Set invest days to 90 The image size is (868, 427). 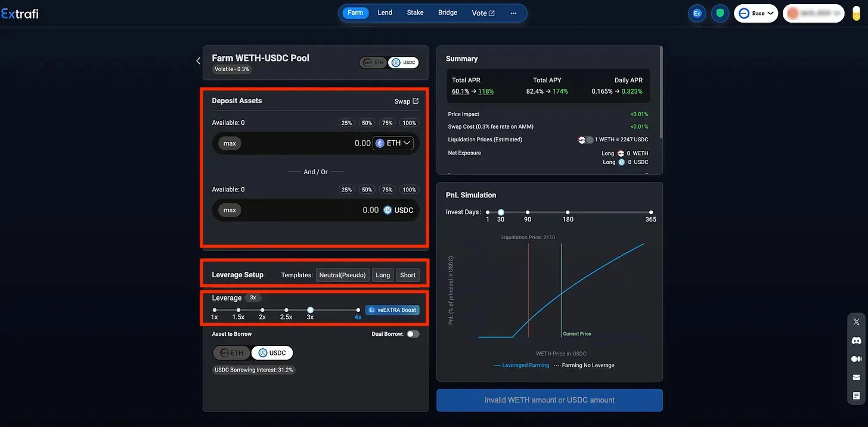(x=528, y=212)
